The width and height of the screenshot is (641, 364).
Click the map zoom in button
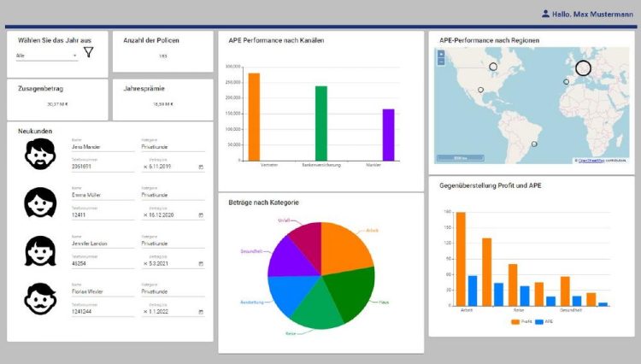[x=441, y=55]
